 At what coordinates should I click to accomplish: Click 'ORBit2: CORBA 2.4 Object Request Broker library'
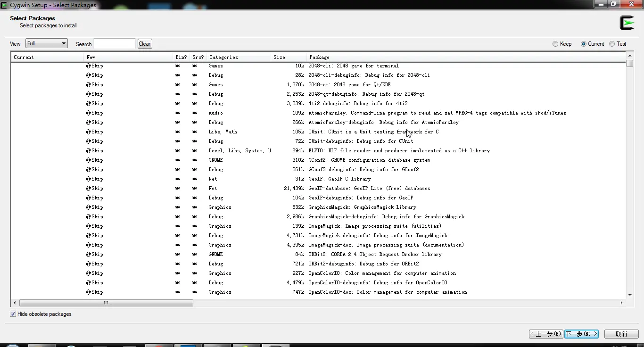coord(375,255)
